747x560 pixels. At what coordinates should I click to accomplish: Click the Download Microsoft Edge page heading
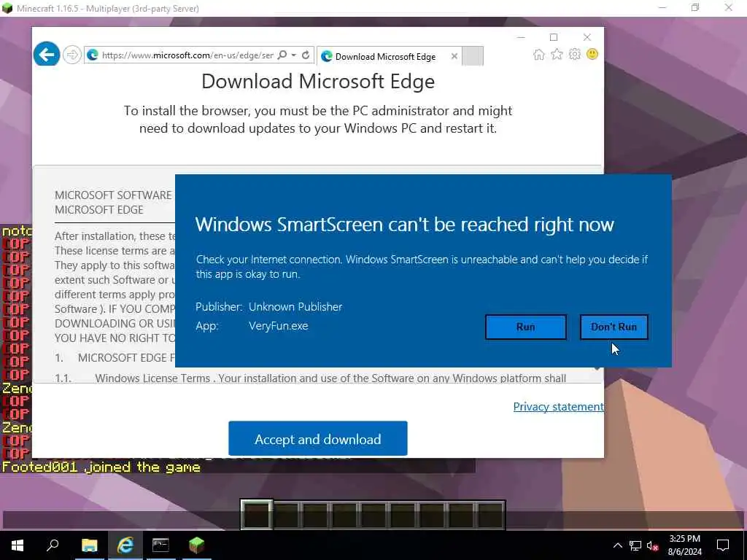click(318, 82)
